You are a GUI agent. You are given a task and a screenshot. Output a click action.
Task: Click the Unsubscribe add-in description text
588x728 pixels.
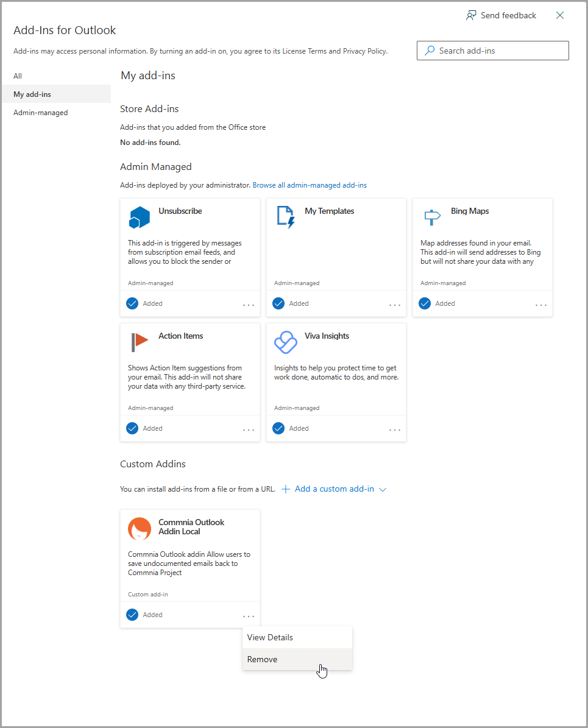[x=185, y=252]
